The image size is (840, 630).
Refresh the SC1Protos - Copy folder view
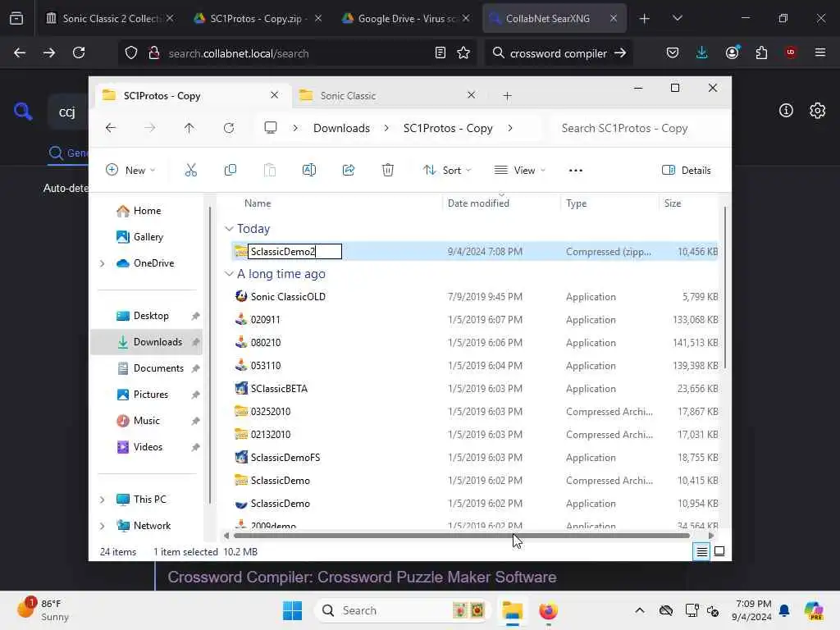[x=229, y=128]
